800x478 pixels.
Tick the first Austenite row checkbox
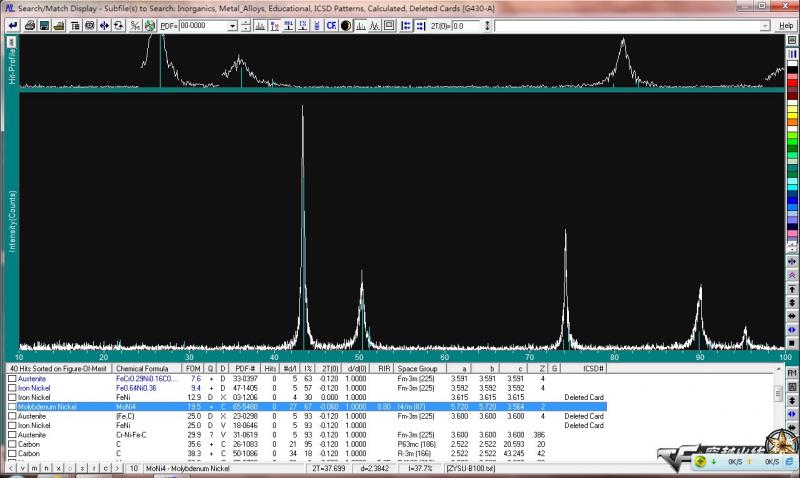click(x=12, y=379)
